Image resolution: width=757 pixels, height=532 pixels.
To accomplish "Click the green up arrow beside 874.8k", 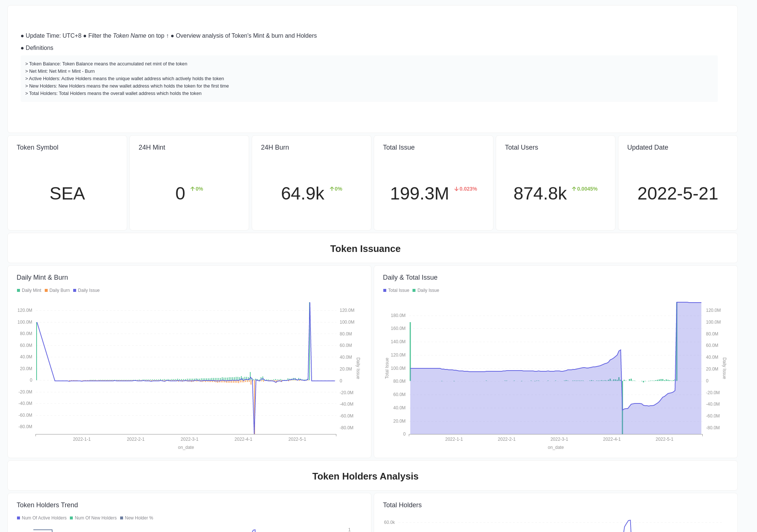I will pos(574,189).
